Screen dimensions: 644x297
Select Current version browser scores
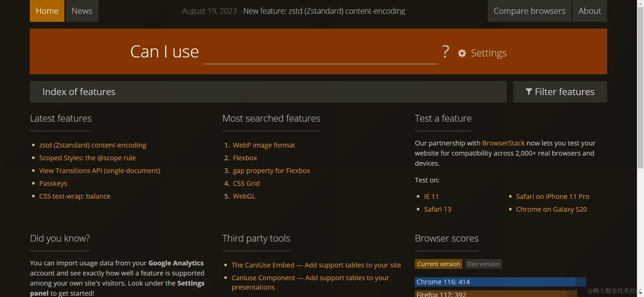pyautogui.click(x=438, y=264)
